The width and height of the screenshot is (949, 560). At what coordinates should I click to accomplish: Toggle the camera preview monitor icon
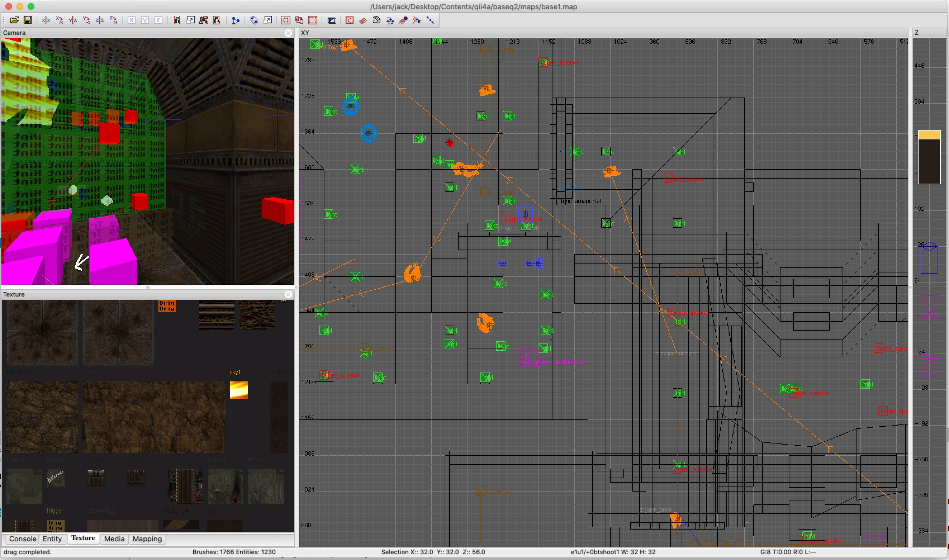coord(331,20)
